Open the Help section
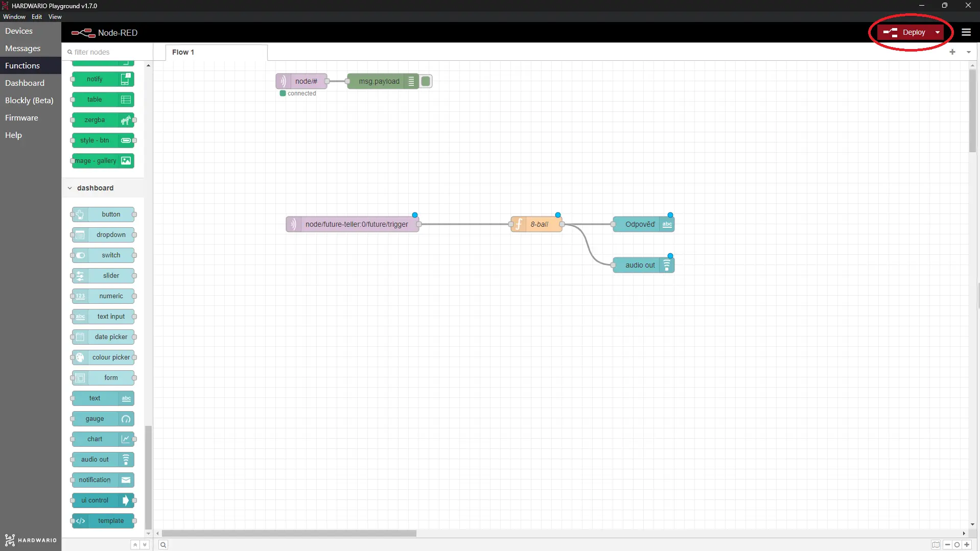This screenshot has width=980, height=551. tap(31, 135)
